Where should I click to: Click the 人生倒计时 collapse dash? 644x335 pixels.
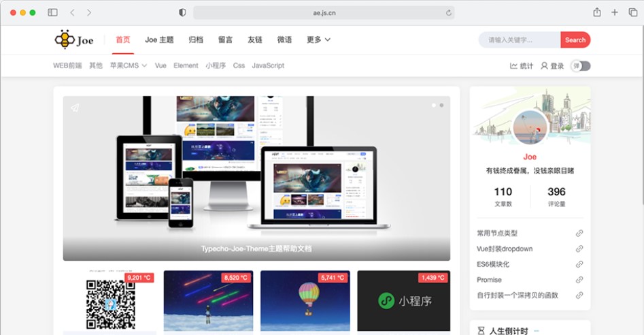[x=537, y=331]
